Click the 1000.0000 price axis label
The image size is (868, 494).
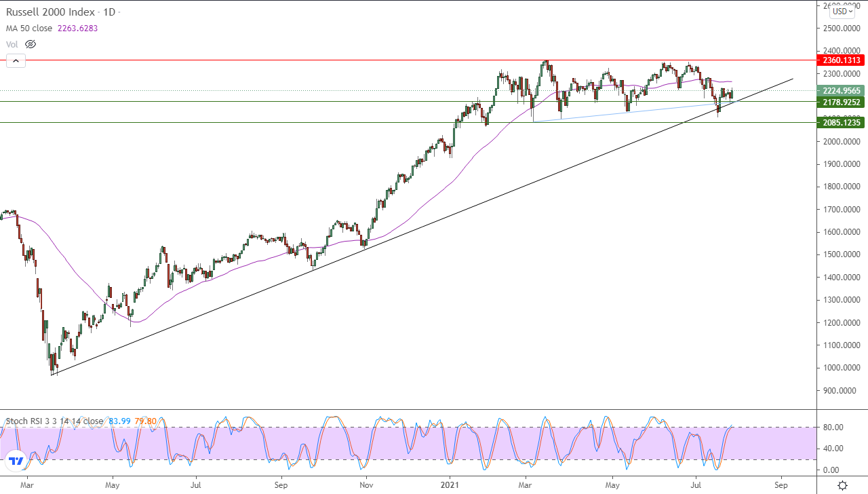coord(842,368)
